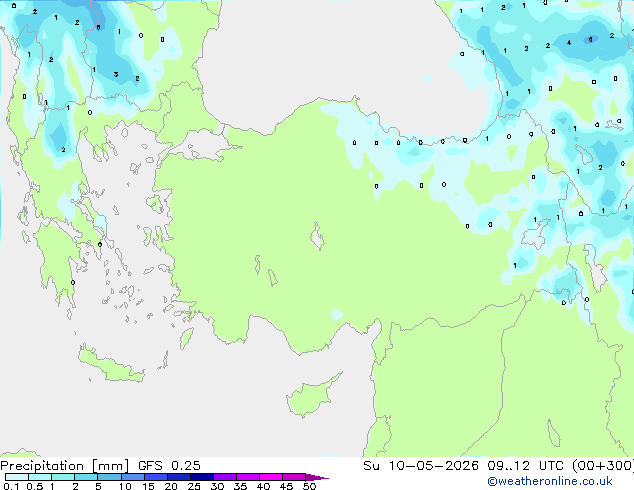634x490 pixels.
Task: Click the legend swatch between 5 and 10
Action: tap(109, 477)
